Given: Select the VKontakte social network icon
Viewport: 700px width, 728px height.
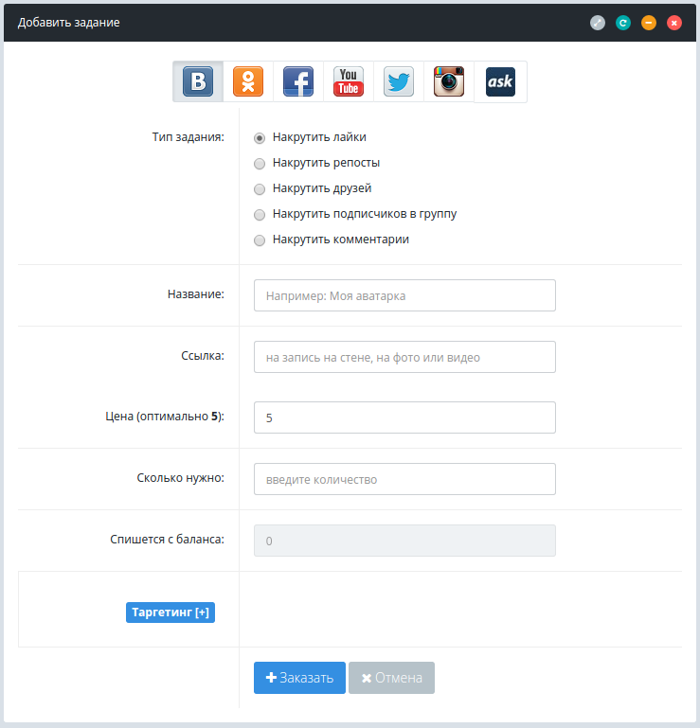Looking at the screenshot, I should tap(198, 81).
